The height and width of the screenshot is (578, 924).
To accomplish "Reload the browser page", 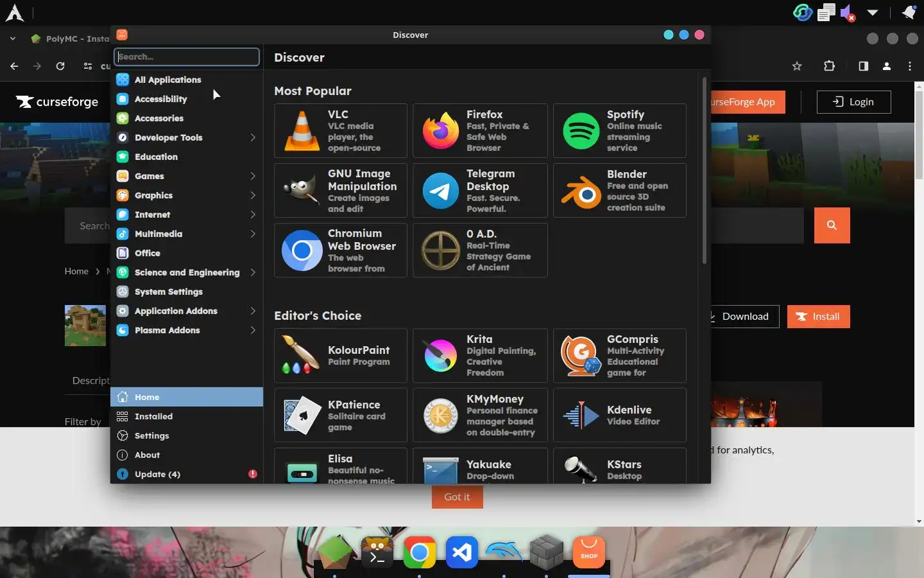I will (60, 66).
